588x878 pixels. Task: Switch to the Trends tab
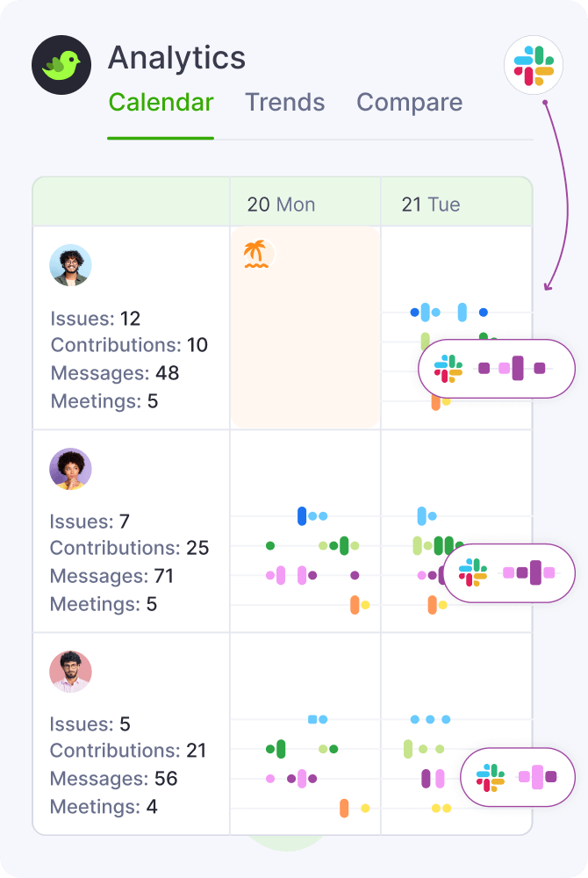pos(284,103)
